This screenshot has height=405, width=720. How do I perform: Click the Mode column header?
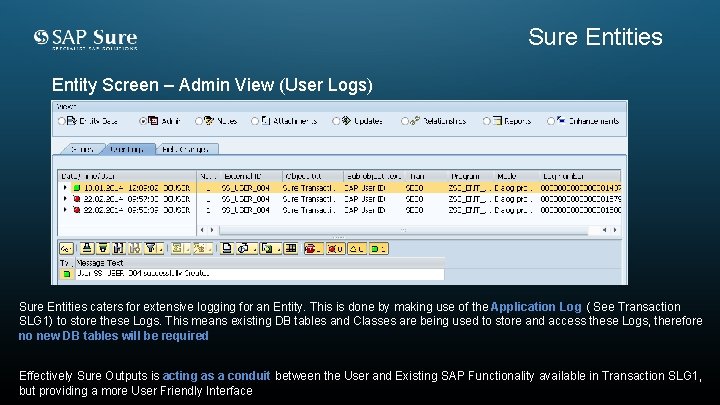click(x=516, y=176)
